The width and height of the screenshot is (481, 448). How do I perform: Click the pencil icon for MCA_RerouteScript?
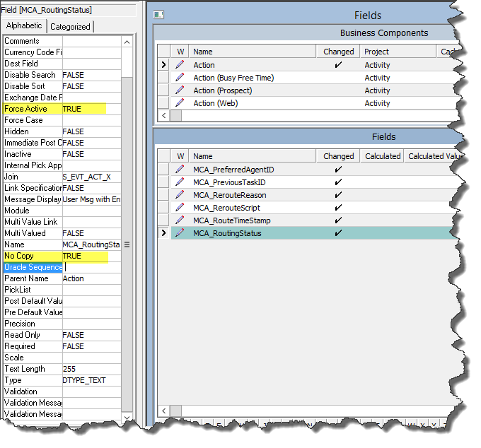point(180,208)
